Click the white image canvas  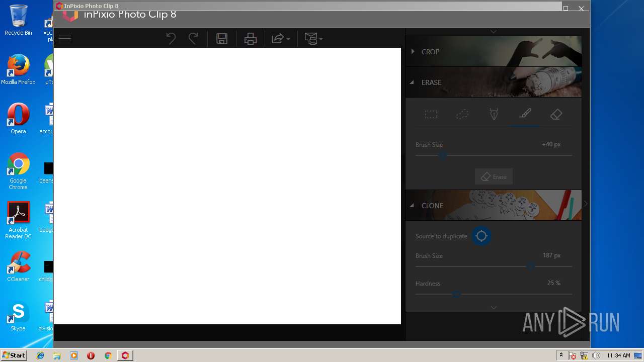227,186
